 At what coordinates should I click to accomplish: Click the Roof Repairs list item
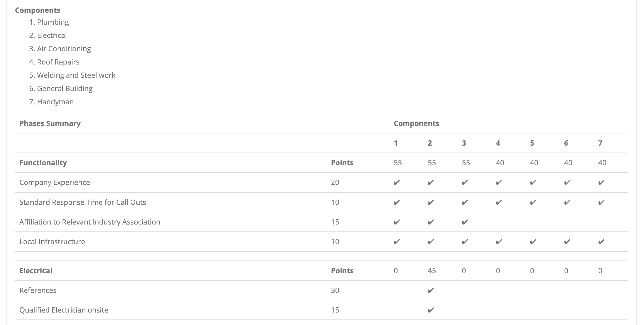[58, 62]
